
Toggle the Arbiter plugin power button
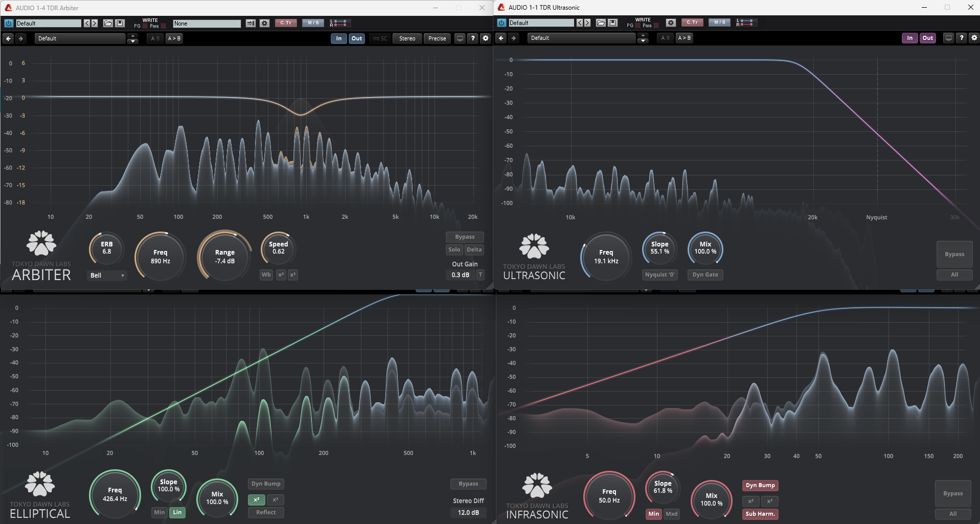[9, 23]
